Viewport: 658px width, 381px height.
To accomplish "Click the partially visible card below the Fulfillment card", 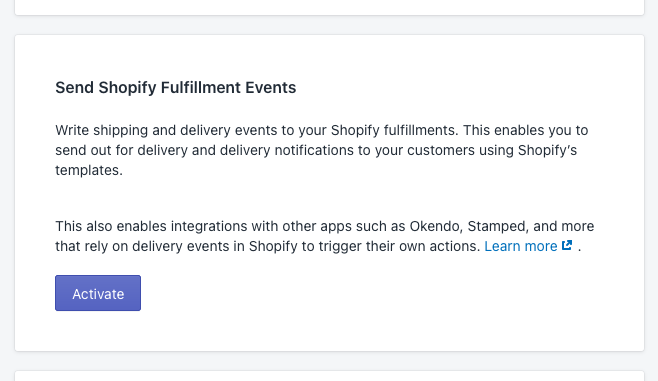I will [x=329, y=376].
